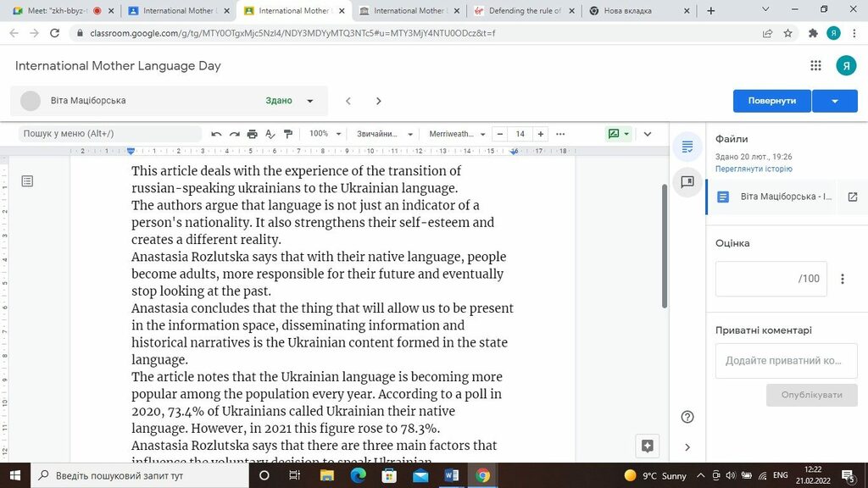
Task: Open the Google apps grid
Action: (815, 66)
